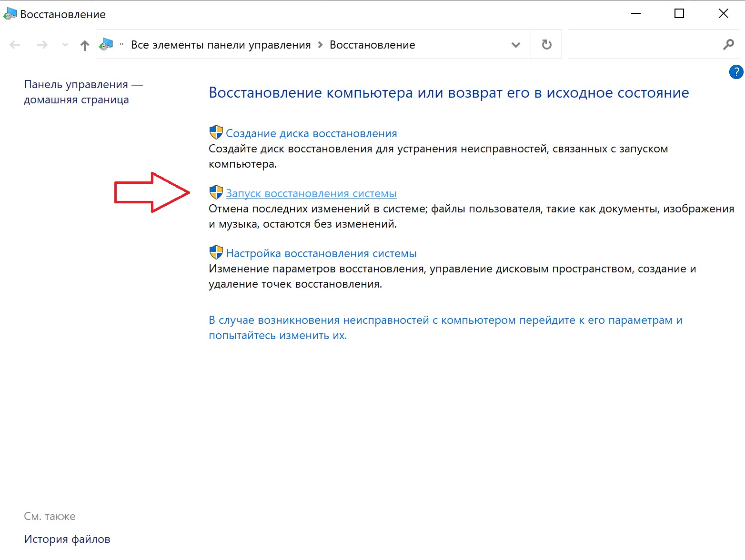The image size is (745, 560).
Task: Click the text Создайте диск восстановления description
Action: tap(438, 156)
